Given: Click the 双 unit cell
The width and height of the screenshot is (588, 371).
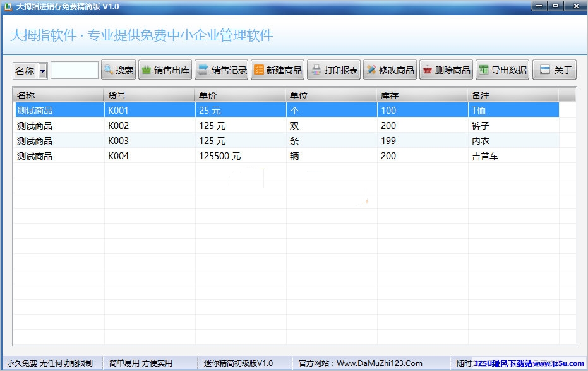Looking at the screenshot, I should click(332, 126).
